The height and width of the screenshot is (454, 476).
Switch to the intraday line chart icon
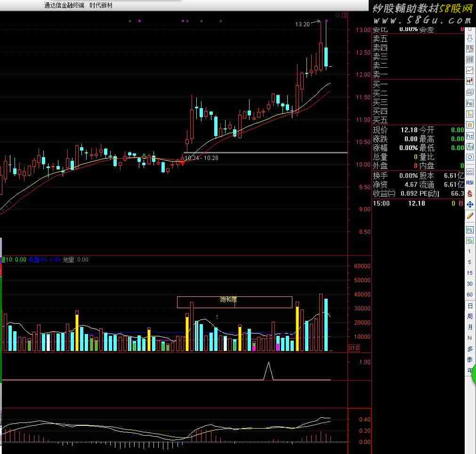point(469,71)
